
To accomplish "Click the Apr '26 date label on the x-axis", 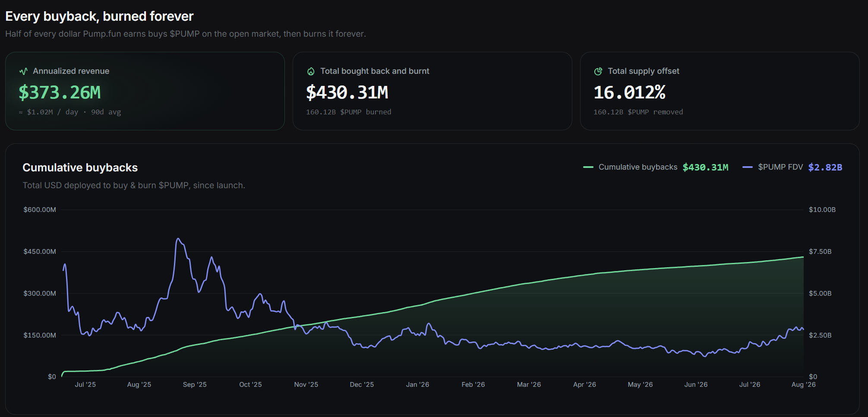I will coord(584,385).
